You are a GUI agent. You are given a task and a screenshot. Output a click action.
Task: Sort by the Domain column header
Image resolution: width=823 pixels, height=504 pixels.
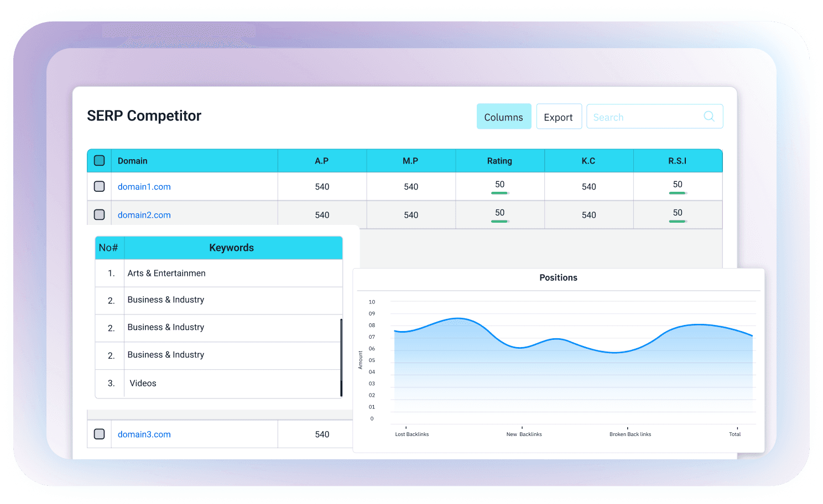point(133,161)
